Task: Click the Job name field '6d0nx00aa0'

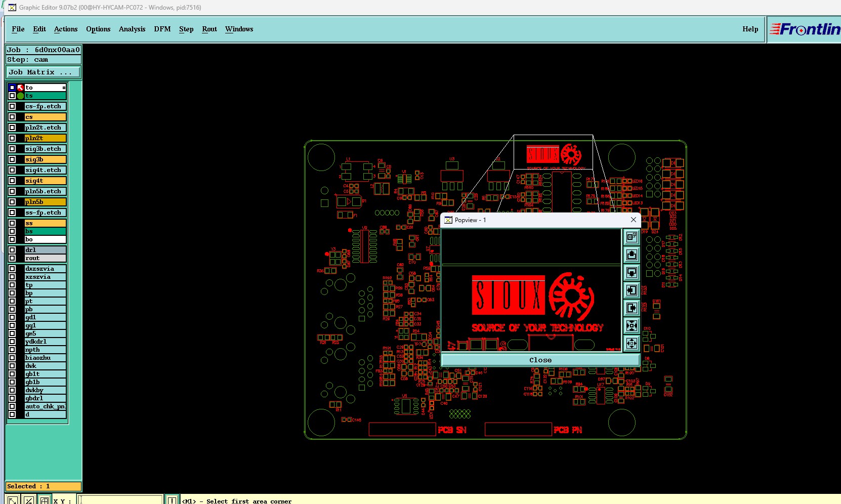Action: [44, 50]
